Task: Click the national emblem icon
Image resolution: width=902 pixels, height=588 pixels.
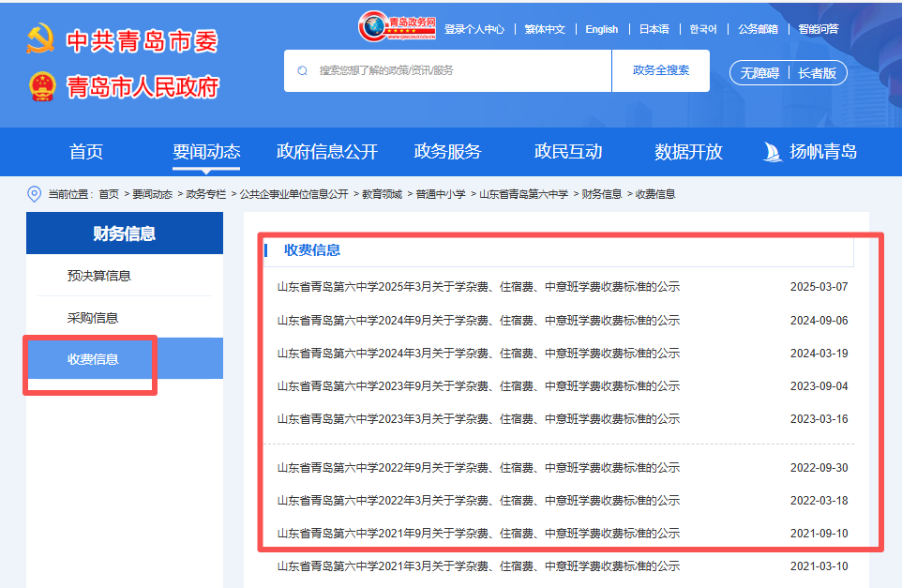Action: pyautogui.click(x=42, y=86)
